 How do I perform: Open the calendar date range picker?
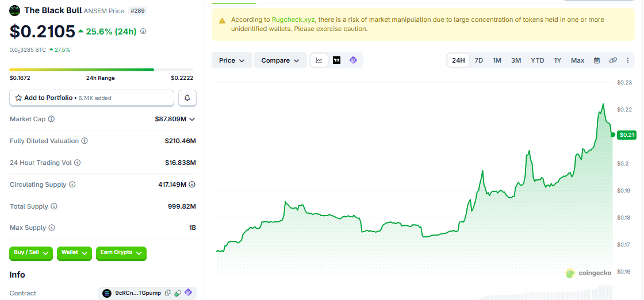pyautogui.click(x=597, y=60)
